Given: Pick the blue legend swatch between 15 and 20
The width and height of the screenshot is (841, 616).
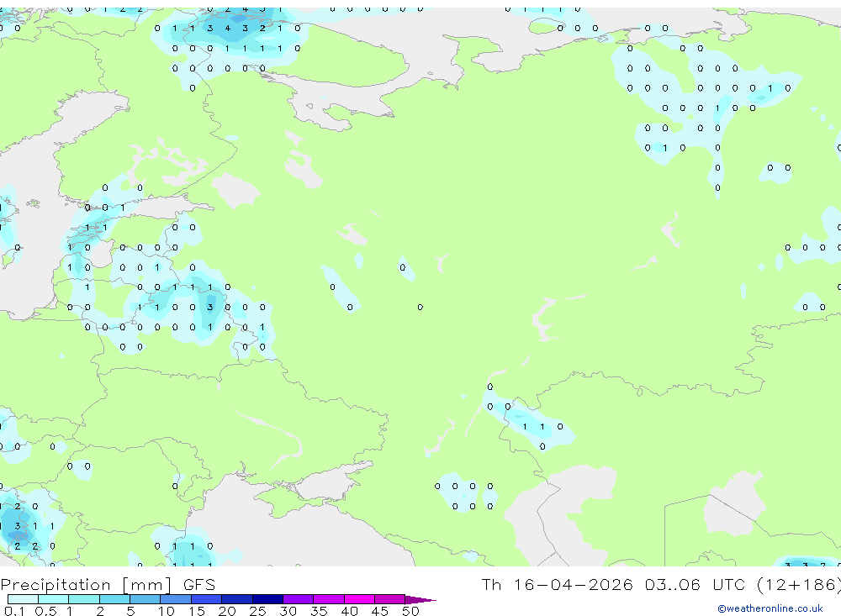Looking at the screenshot, I should [x=207, y=599].
